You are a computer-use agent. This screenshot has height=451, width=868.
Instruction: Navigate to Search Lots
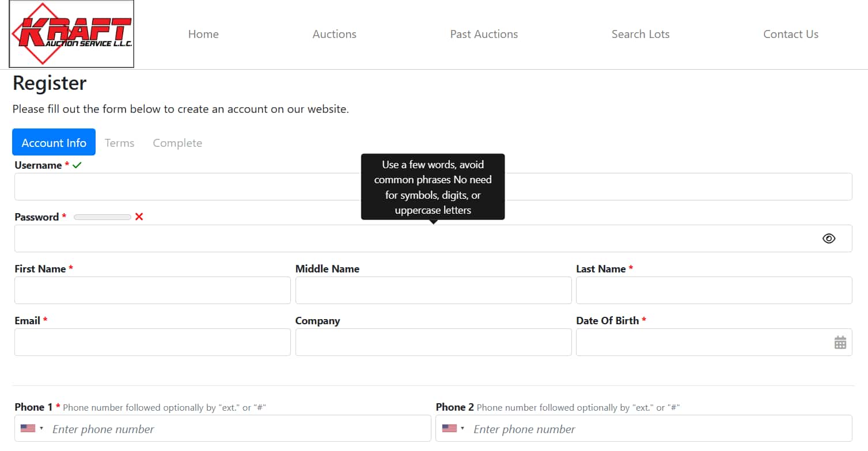click(640, 34)
